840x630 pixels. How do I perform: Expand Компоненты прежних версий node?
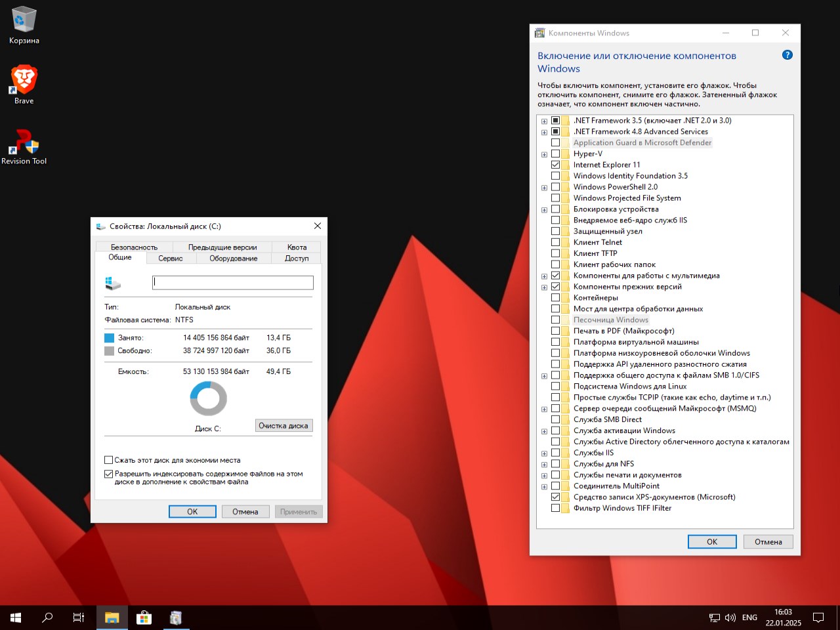pos(544,287)
